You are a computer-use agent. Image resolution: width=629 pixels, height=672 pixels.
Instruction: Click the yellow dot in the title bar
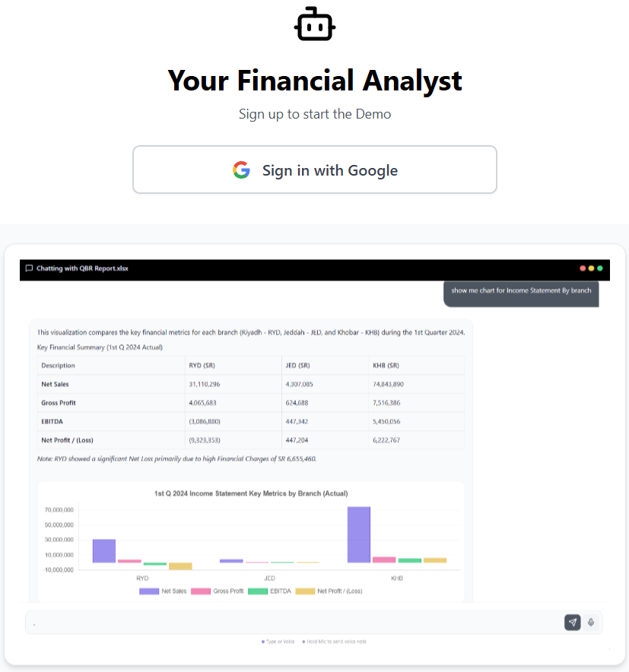(x=591, y=268)
